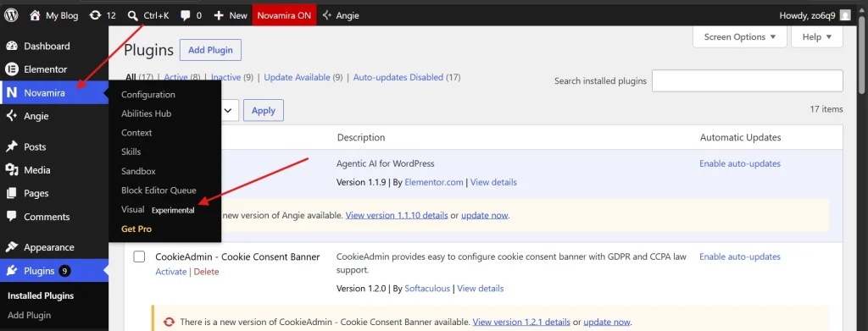Click the Angie sparkle icon in sidebar
Viewport: 868px width, 331px height.
pyautogui.click(x=12, y=116)
